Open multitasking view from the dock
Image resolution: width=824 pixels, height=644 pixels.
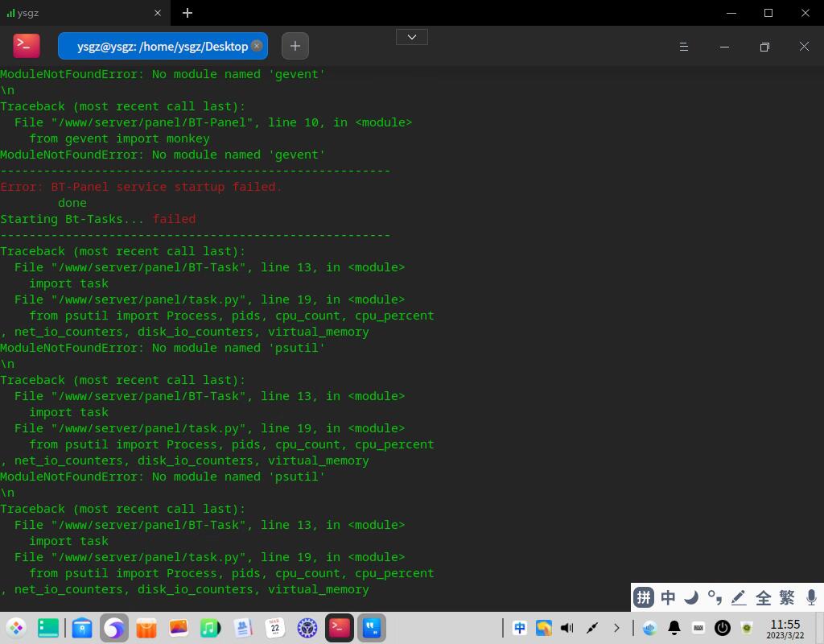click(48, 628)
